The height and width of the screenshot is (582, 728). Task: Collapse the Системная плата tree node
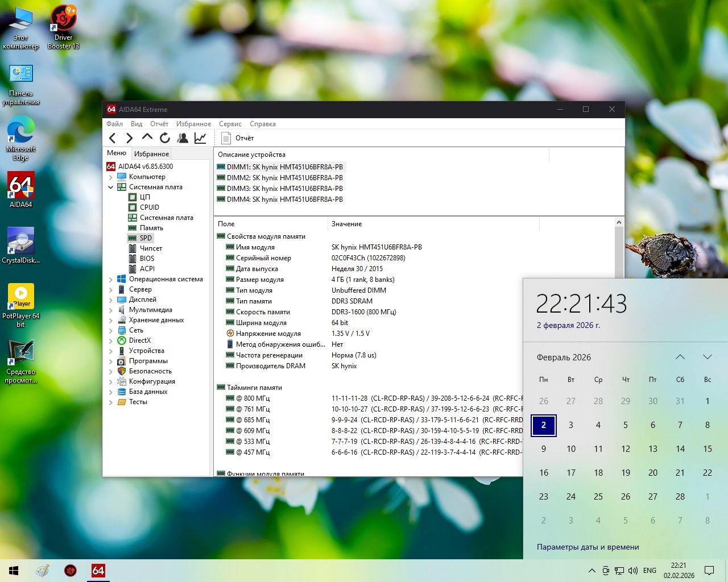coord(111,187)
